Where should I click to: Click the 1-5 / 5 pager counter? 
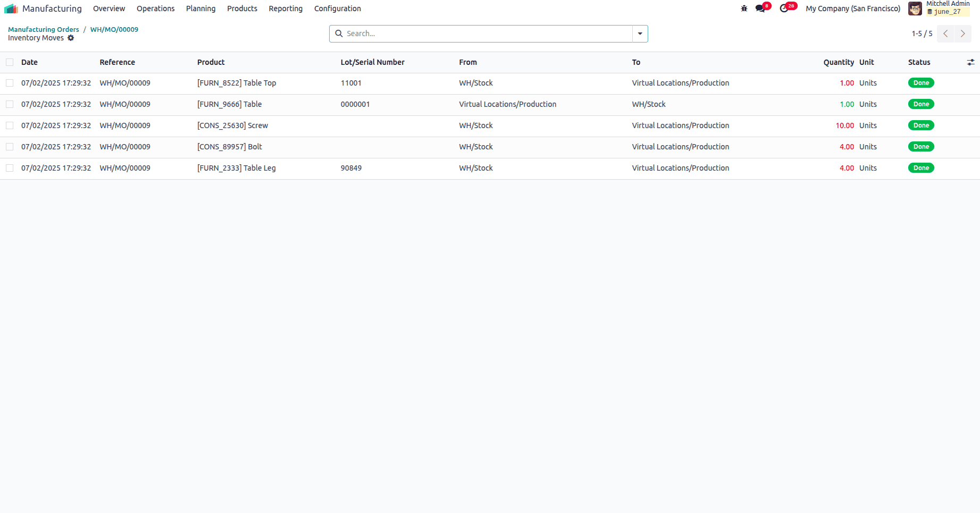click(x=922, y=33)
